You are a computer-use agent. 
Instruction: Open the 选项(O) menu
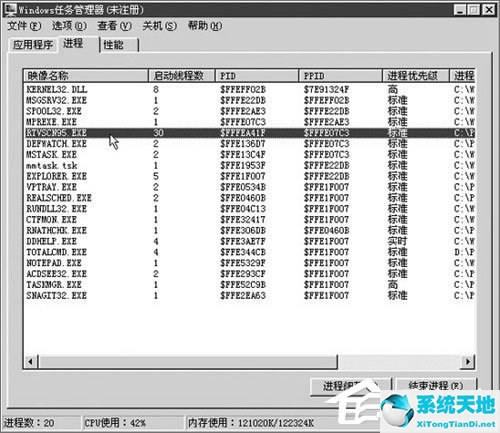(x=69, y=26)
